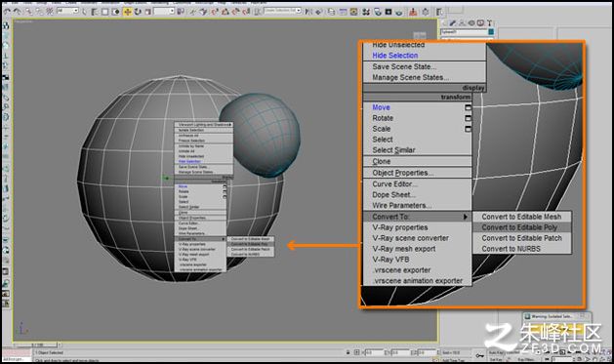
Task: Switch to the Motion command panel tab
Action: pos(471,23)
